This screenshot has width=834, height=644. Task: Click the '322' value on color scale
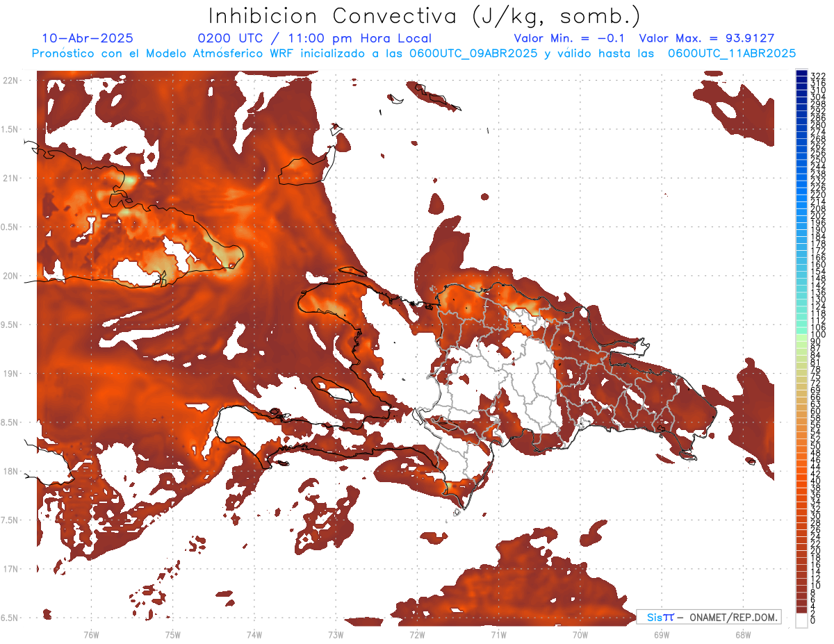click(x=818, y=75)
